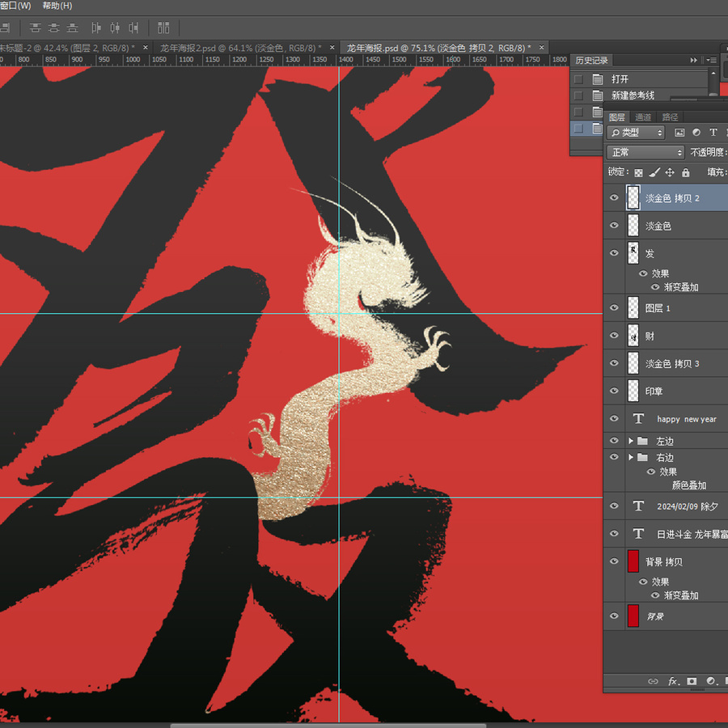Close the 龙年海报.psd document tab
This screenshot has height=728, width=728.
(x=541, y=48)
